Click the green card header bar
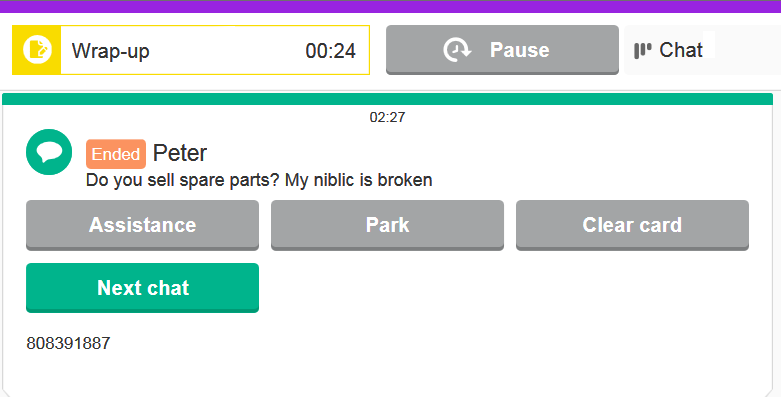Viewport: 781px width, 397px height. click(388, 99)
